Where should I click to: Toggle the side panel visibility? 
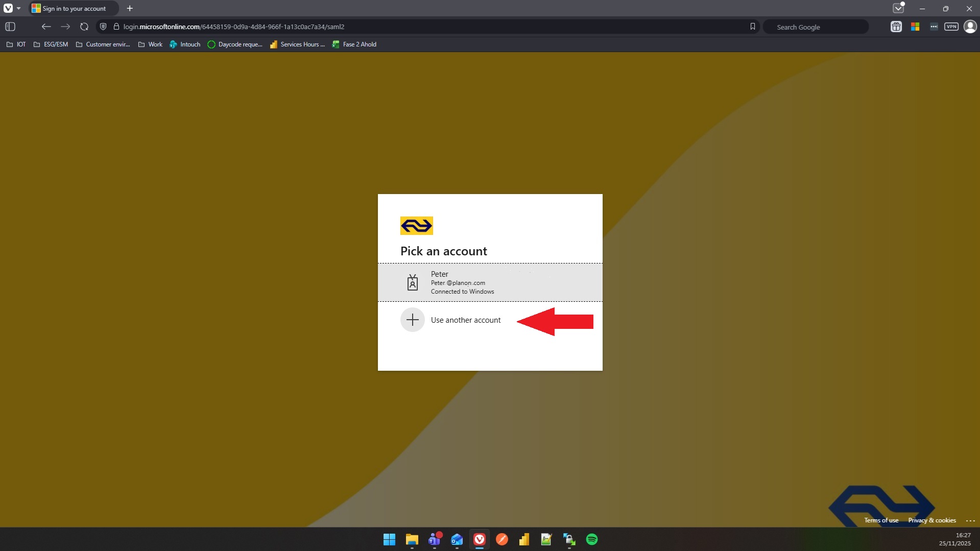click(x=10, y=27)
